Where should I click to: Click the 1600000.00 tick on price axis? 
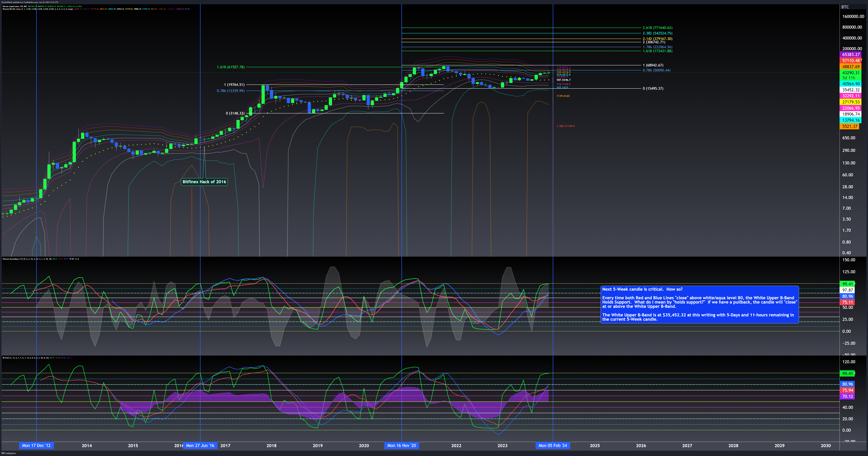[x=853, y=17]
